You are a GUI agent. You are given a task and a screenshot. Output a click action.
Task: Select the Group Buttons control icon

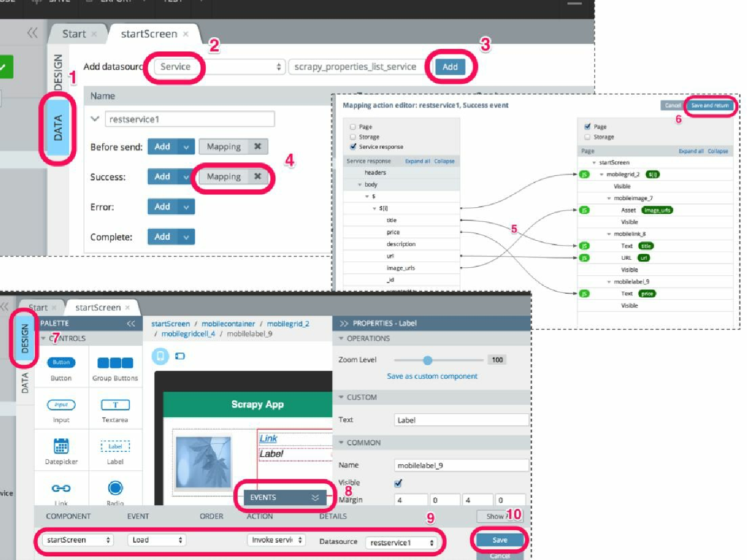click(115, 363)
